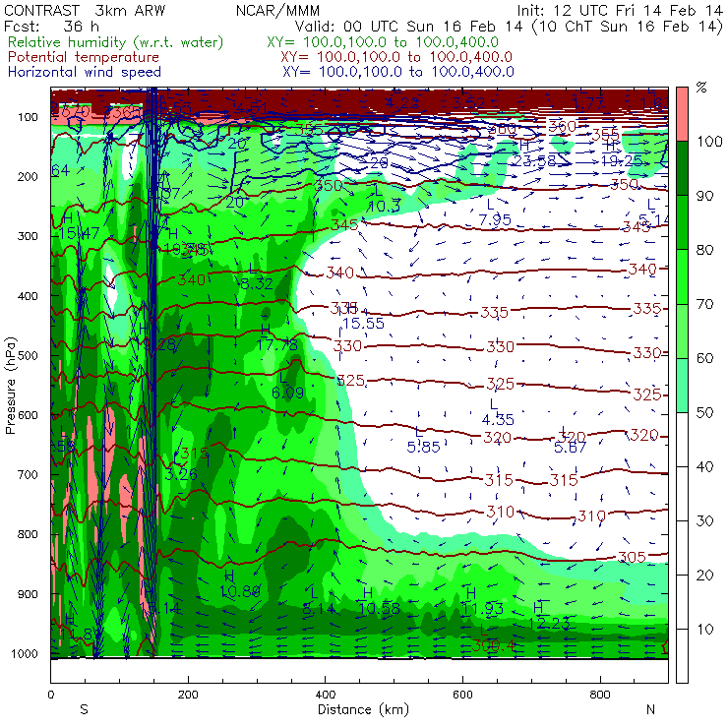Click the '6.09' wind minimum value

click(x=288, y=393)
